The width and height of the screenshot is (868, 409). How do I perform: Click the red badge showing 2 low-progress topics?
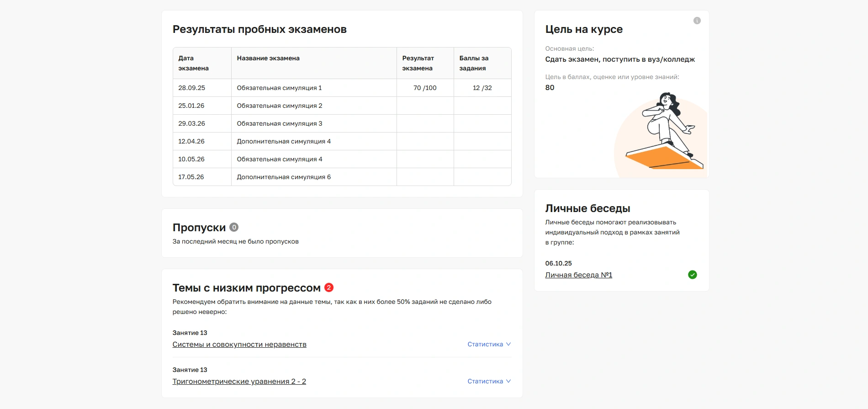pos(329,287)
